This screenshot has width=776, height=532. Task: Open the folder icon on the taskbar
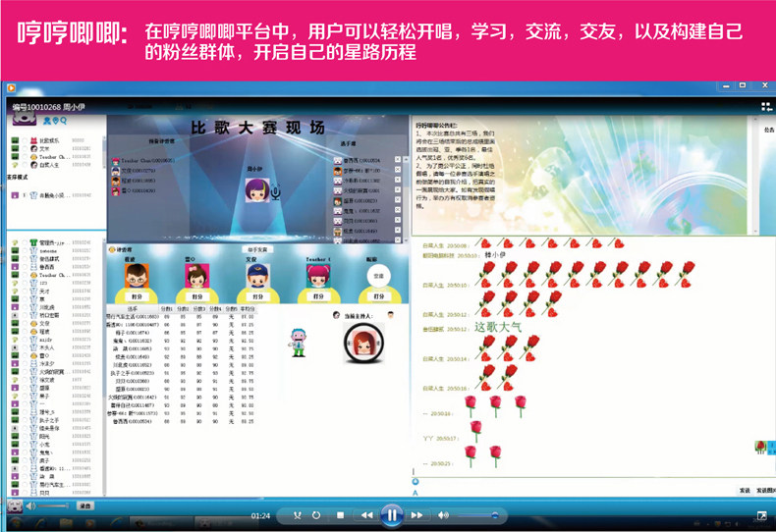66,524
